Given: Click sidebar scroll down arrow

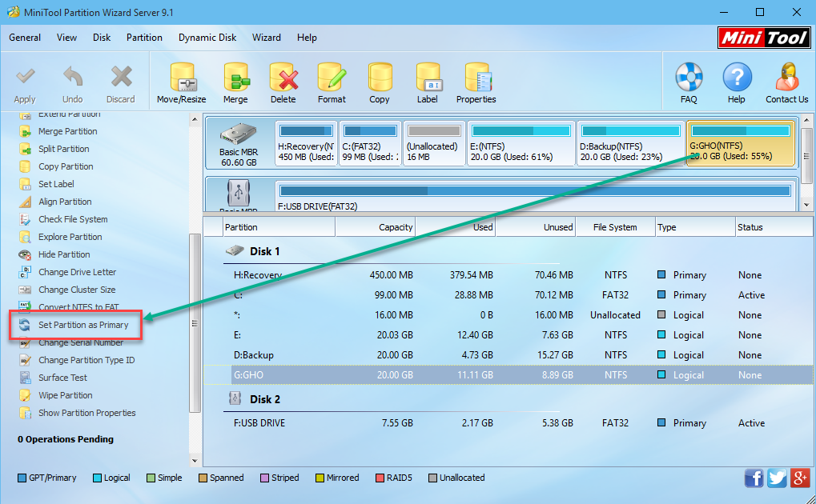Looking at the screenshot, I should [x=195, y=460].
